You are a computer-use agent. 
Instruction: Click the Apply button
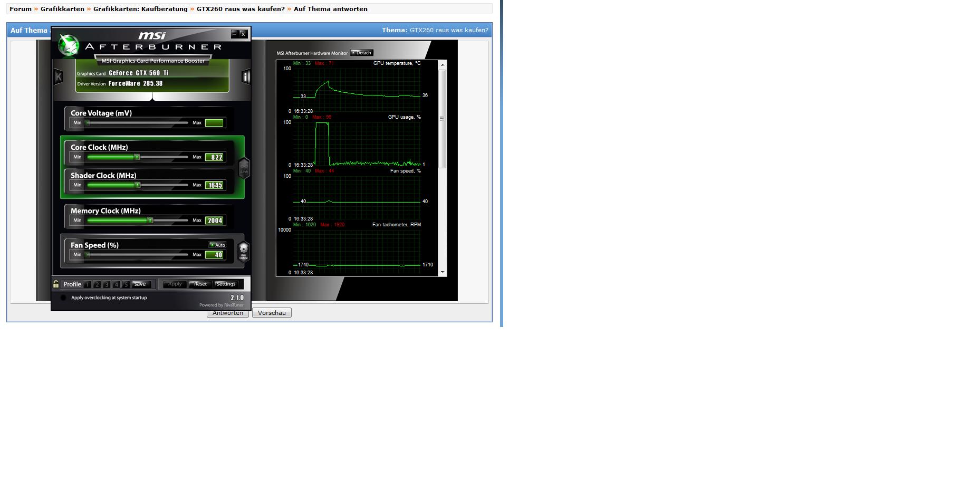pos(175,284)
